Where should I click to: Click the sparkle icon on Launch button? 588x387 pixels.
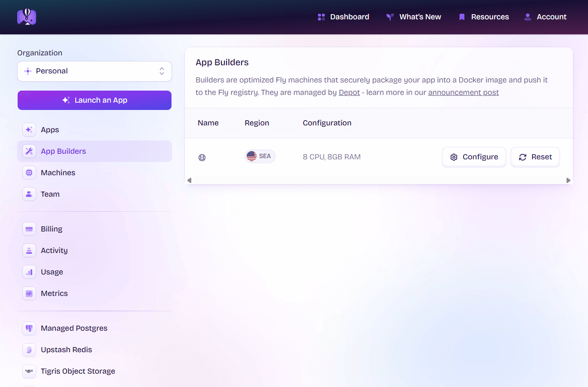(x=66, y=100)
